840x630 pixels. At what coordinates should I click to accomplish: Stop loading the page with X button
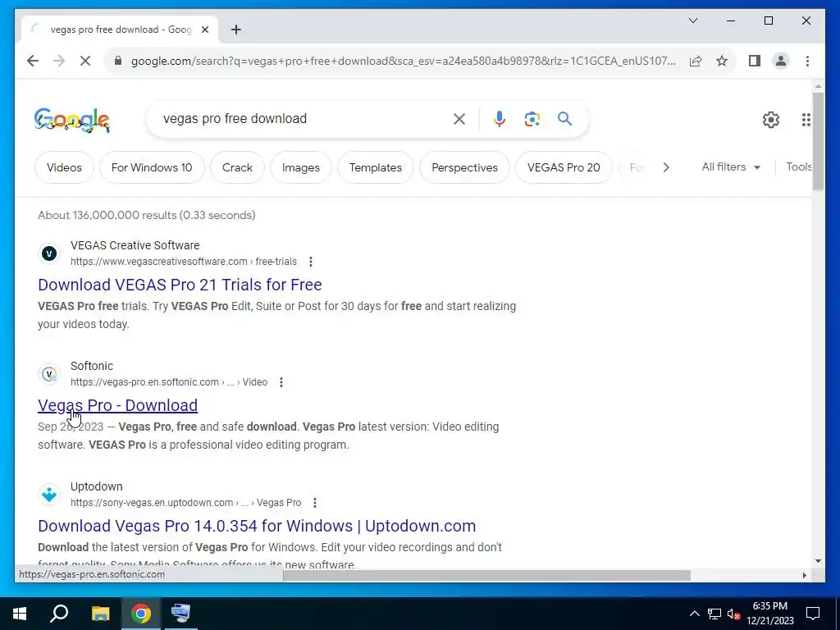(x=85, y=61)
